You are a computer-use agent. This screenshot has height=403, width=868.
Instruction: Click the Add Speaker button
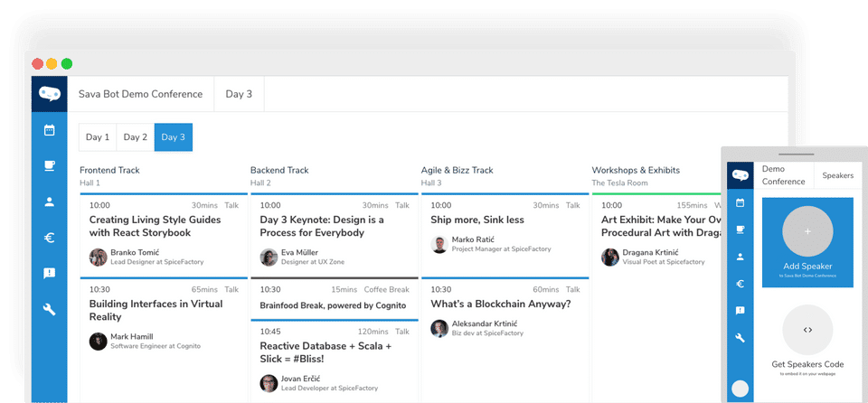[807, 242]
